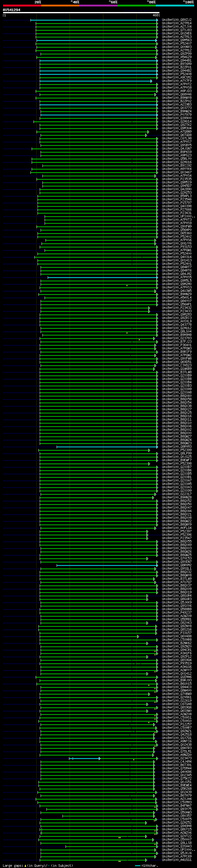The height and width of the screenshot is (868, 197).
Task: Select label UniRef100_B9T6M9
Action: [176, 64]
